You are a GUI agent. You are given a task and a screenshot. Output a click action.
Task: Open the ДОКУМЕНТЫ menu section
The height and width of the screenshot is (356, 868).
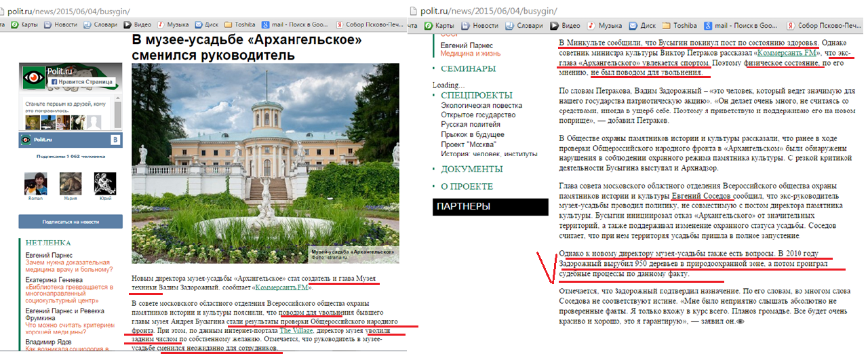pos(471,169)
